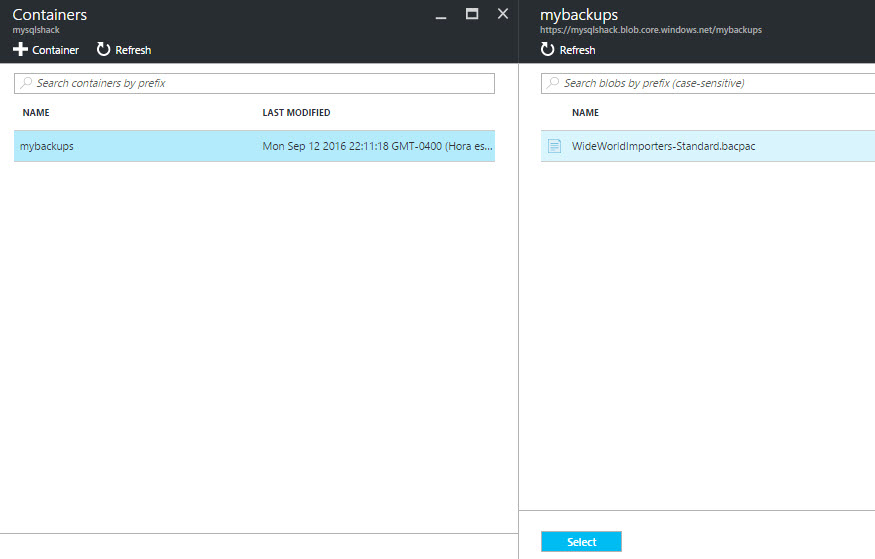The height and width of the screenshot is (559, 875).
Task: Click the magnifier icon in blobs search
Action: pyautogui.click(x=553, y=83)
